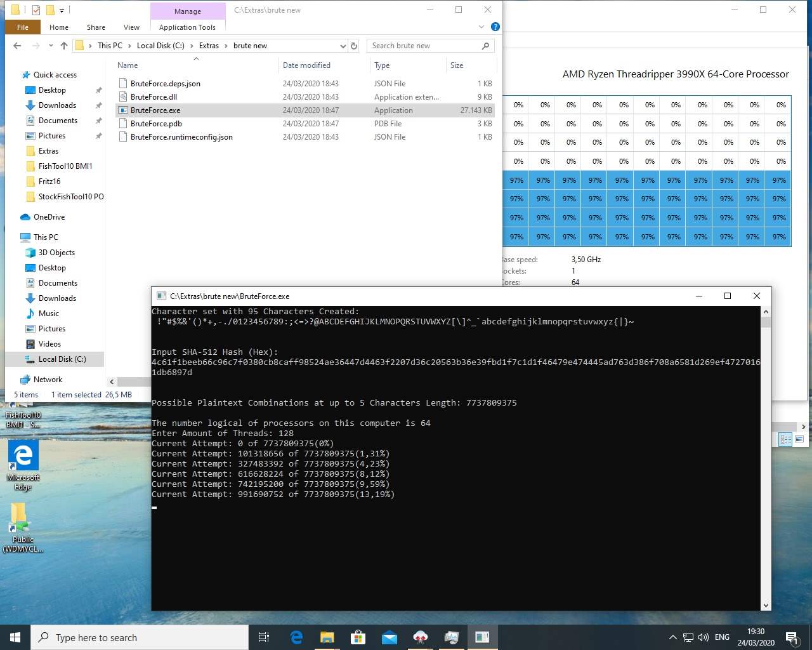
Task: Switch Task Manager to details view icon
Action: coord(785,439)
